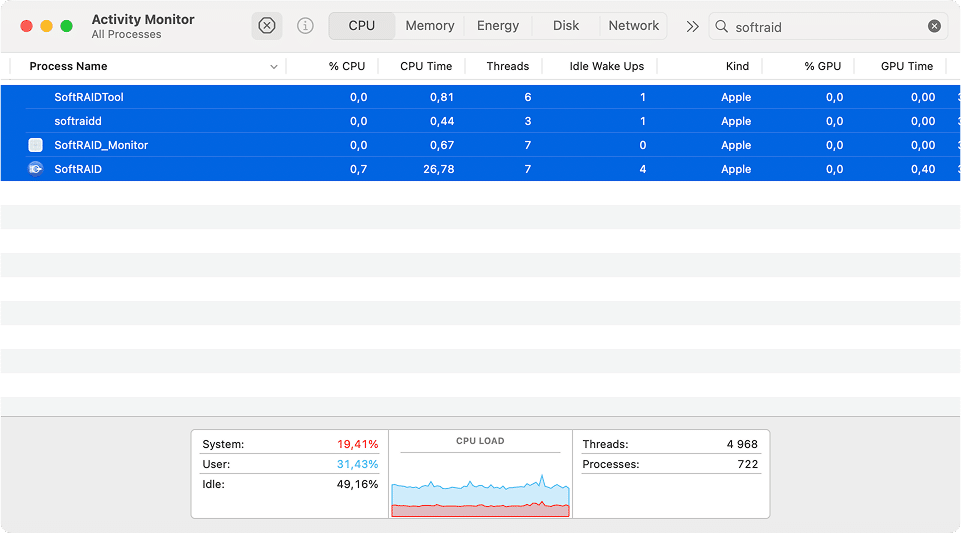Select the softraidd process row
The width and height of the screenshot is (961, 533).
coord(480,121)
